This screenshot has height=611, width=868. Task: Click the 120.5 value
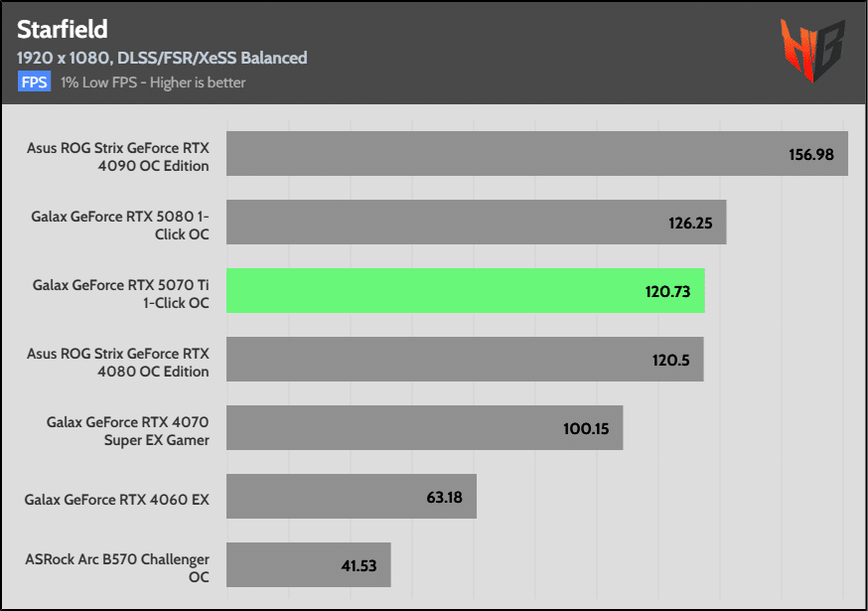671,360
